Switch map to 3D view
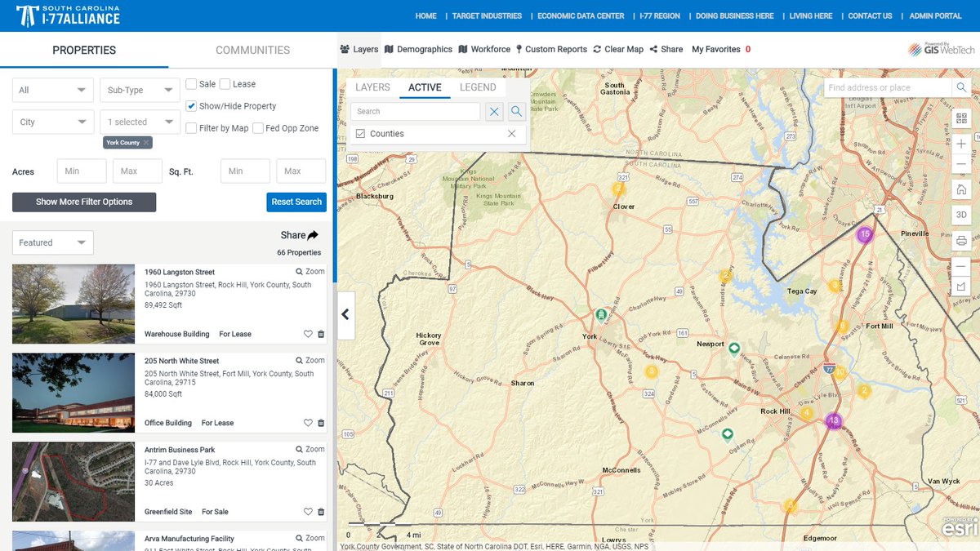980x551 pixels. click(x=961, y=215)
